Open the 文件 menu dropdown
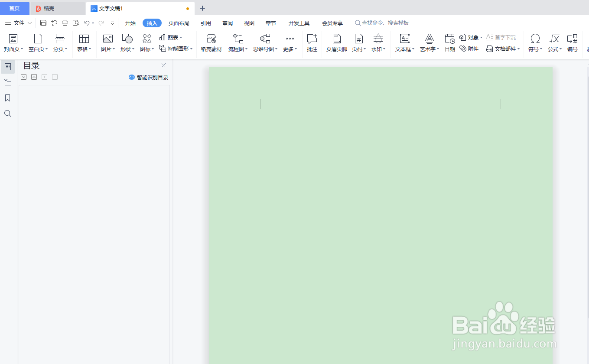 click(19, 23)
